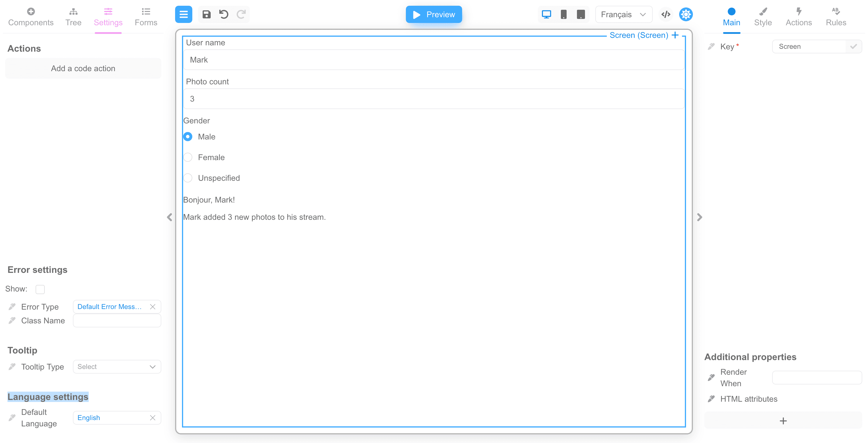
Task: Click Add a code action
Action: pyautogui.click(x=83, y=68)
